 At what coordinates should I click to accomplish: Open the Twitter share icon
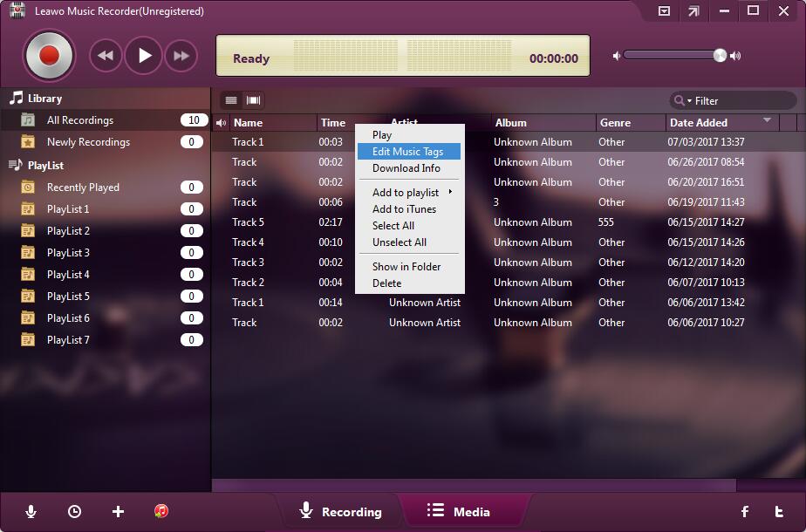click(779, 512)
